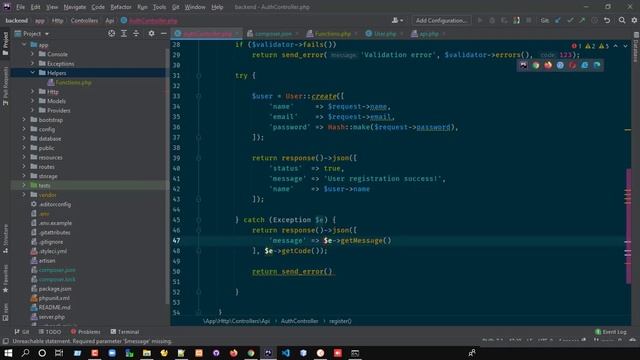
Task: Open the Problems tool window
Action: 85,332
